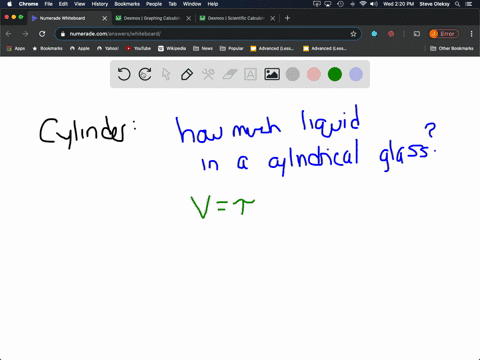
Task: Open the Apple menu
Action: coord(9,4)
